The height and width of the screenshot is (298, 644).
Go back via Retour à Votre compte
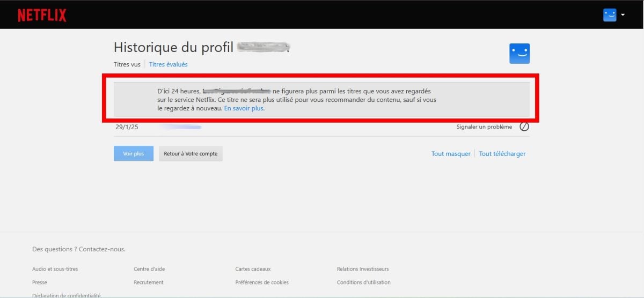pyautogui.click(x=191, y=154)
